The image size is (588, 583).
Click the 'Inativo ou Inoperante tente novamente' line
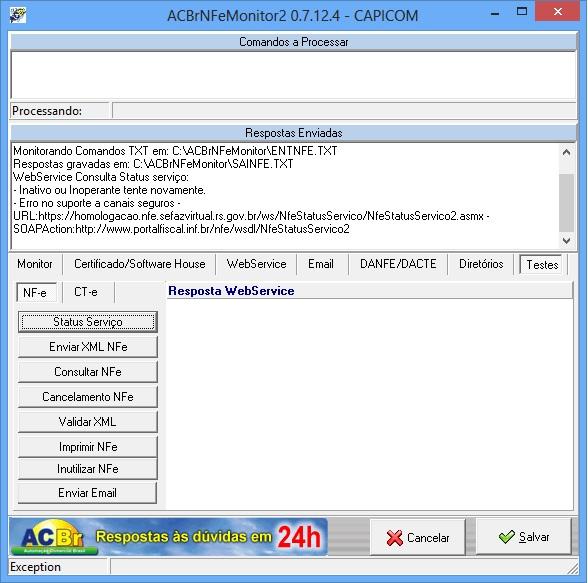point(110,190)
